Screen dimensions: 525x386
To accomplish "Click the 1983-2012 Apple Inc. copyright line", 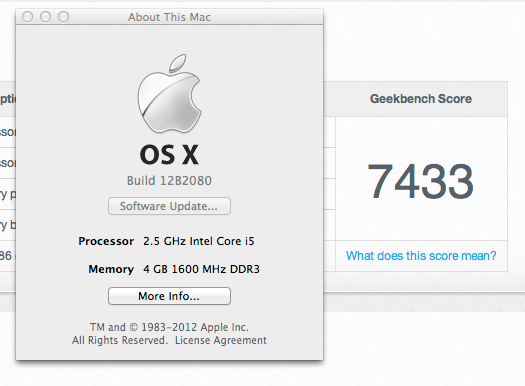I will point(169,327).
